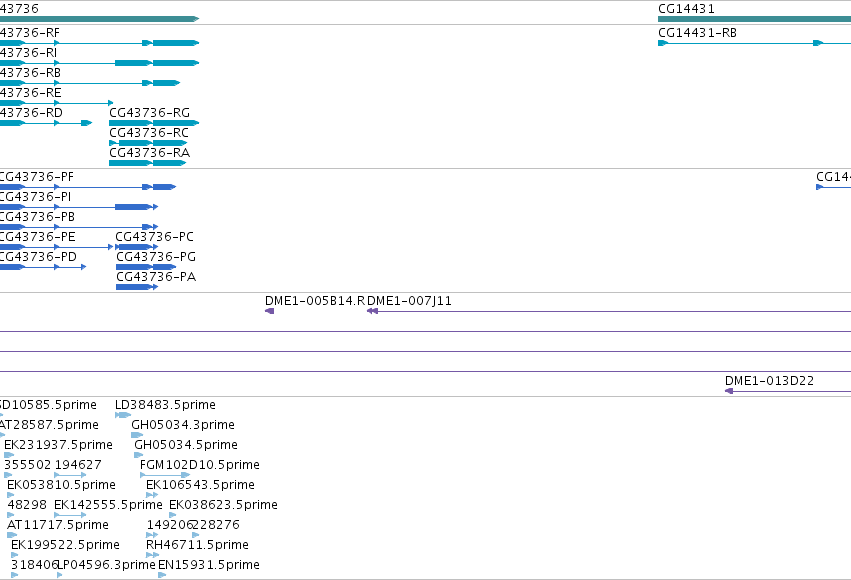Click protein label CG43736-PC

154,237
